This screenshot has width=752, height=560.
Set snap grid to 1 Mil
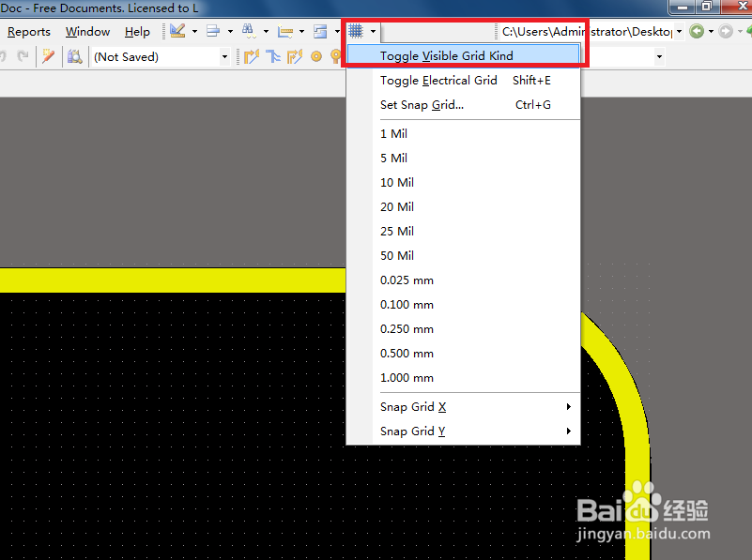(x=463, y=133)
